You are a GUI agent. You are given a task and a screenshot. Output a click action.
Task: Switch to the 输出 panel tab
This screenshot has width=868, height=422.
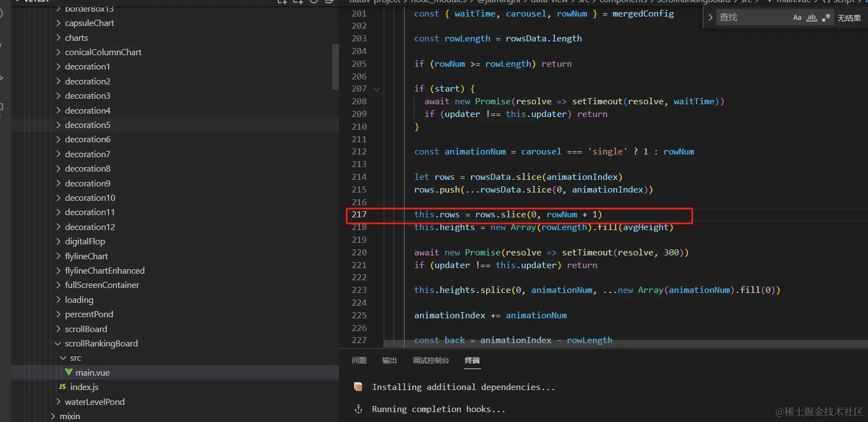tap(390, 360)
